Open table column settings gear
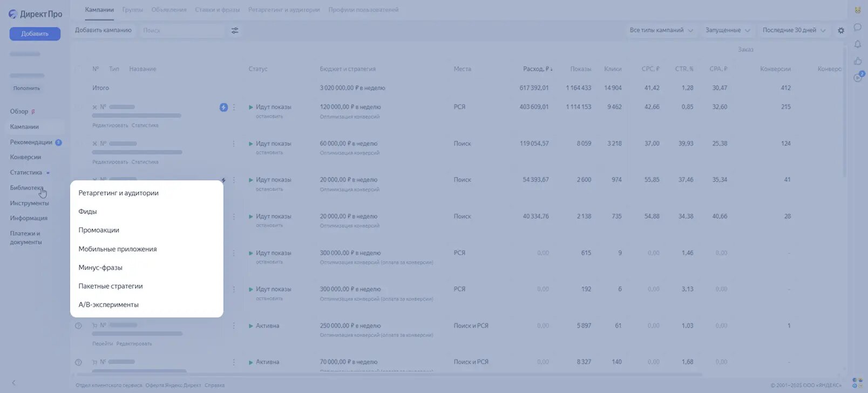Screen dimensions: 868x393 (841, 31)
